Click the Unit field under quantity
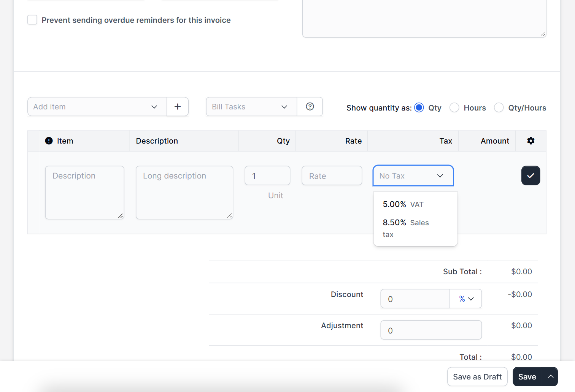Screen dimensions: 575x392 (276, 196)
